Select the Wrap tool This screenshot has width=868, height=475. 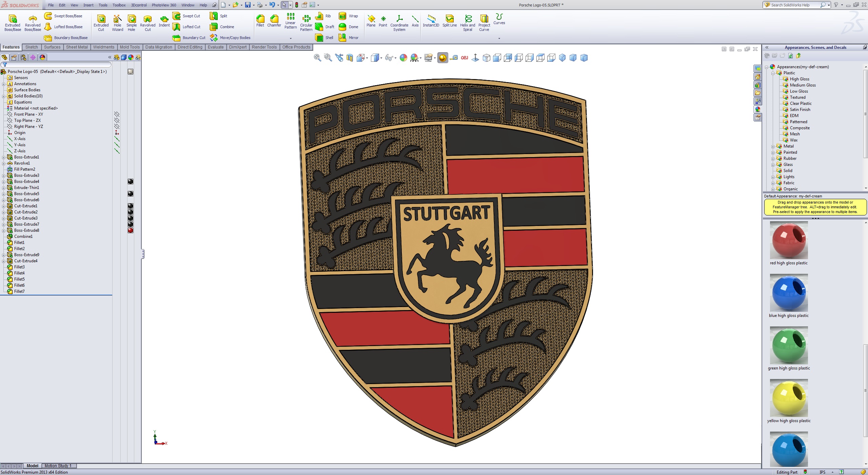coord(349,16)
